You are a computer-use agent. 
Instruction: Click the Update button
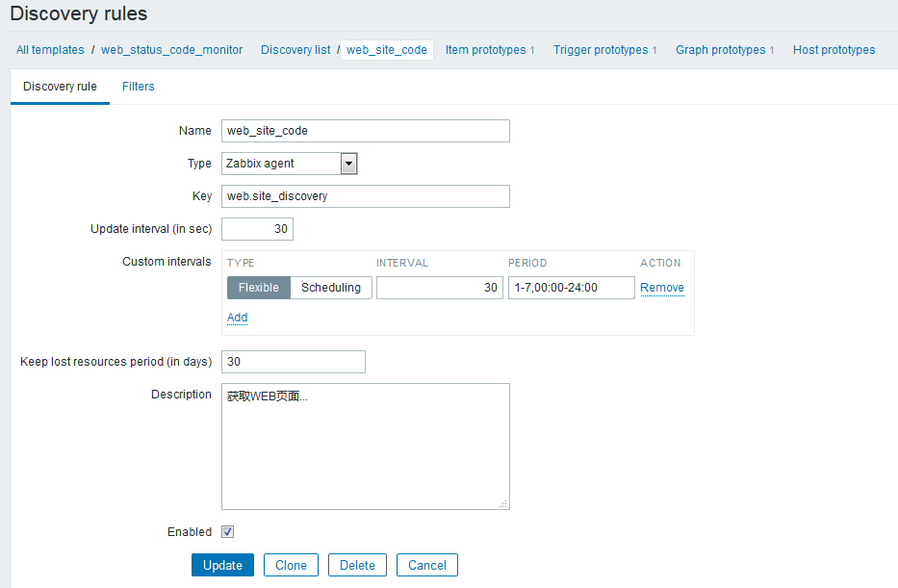point(222,565)
